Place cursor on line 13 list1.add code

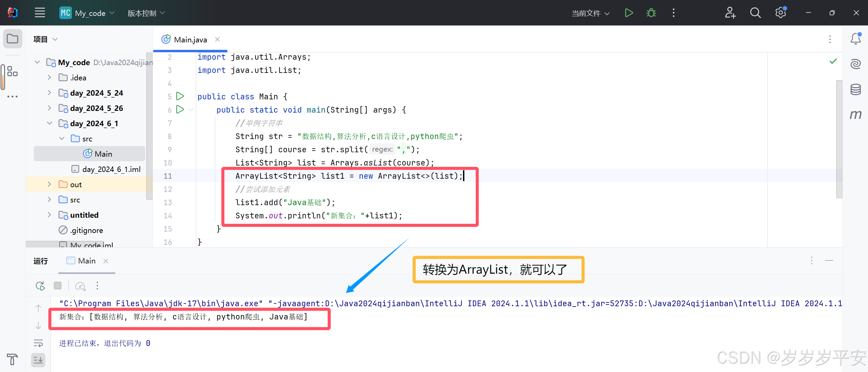[285, 202]
